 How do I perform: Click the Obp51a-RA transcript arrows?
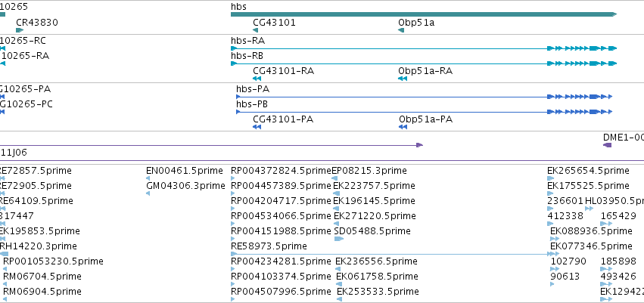[403, 79]
